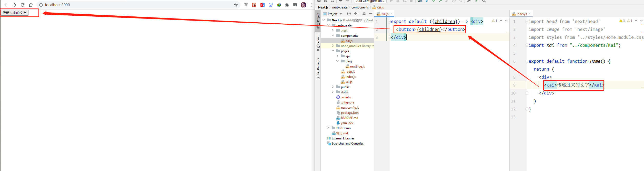The height and width of the screenshot is (171, 644).
Task: Click Git Update Project blue arrow
Action: click(x=427, y=1)
